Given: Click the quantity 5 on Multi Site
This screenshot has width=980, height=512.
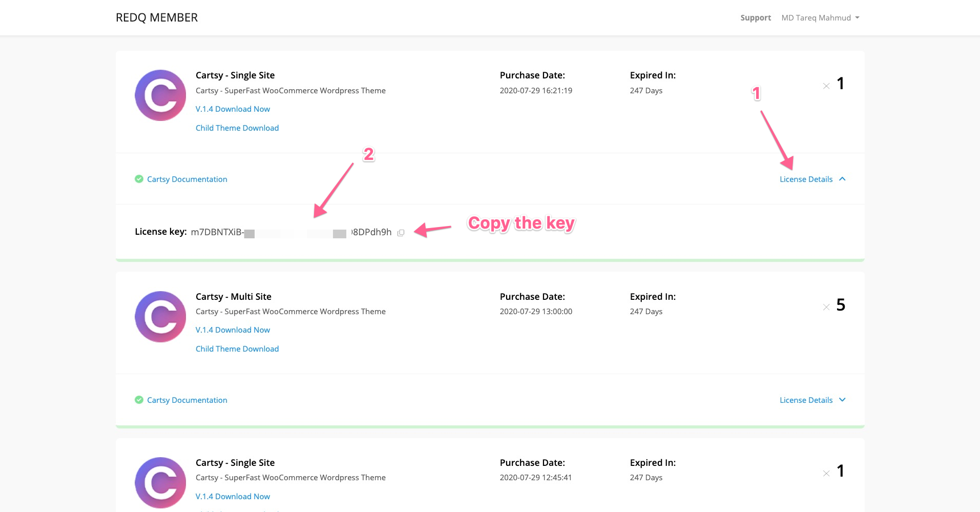Looking at the screenshot, I should (x=841, y=305).
